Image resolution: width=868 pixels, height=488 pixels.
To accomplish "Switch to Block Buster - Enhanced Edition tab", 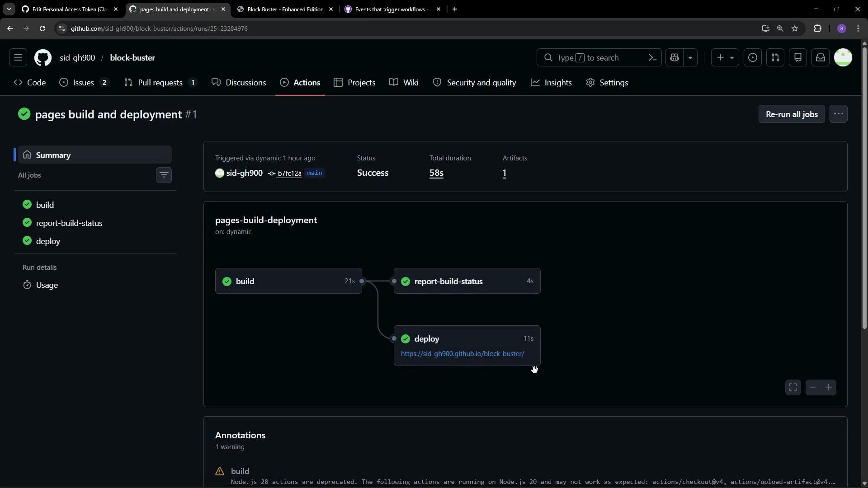I will tap(285, 9).
